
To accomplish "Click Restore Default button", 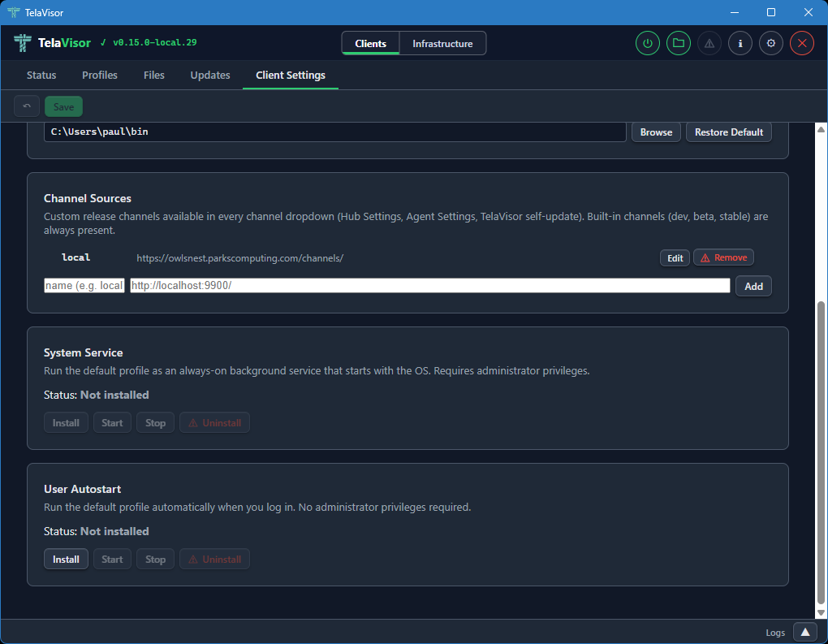I will (x=729, y=132).
